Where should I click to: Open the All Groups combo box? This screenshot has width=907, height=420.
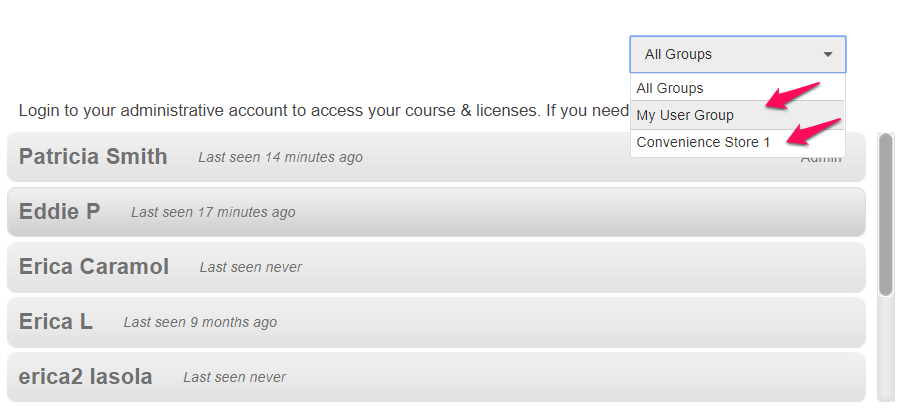tap(737, 55)
